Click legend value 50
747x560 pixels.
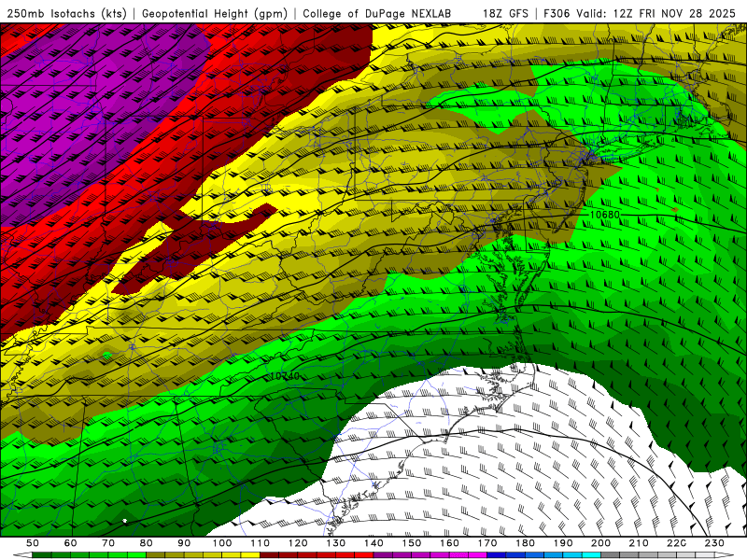33,543
